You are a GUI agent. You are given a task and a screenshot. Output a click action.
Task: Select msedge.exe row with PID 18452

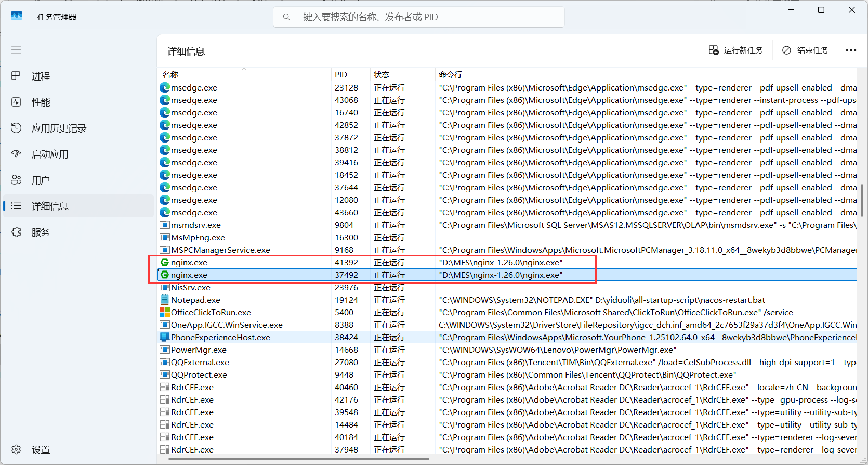point(507,175)
